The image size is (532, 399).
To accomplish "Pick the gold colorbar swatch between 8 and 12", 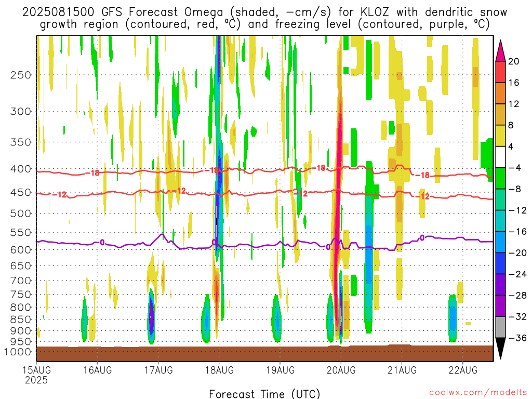I will click(500, 114).
